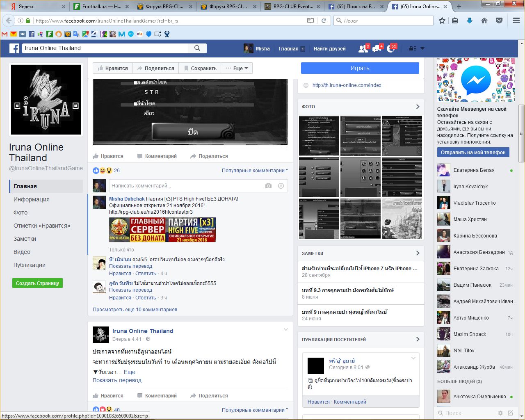Open the Iruna page profile picture

pos(46,100)
